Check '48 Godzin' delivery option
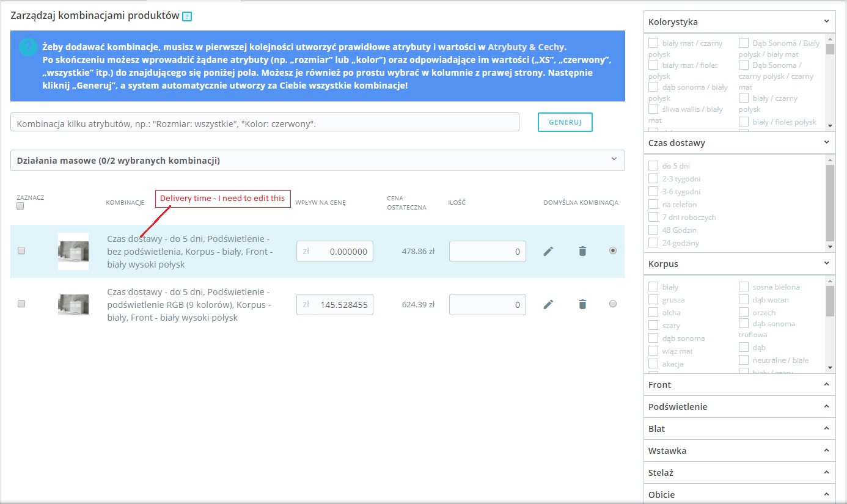Image resolution: width=847 pixels, height=504 pixels. pos(653,230)
